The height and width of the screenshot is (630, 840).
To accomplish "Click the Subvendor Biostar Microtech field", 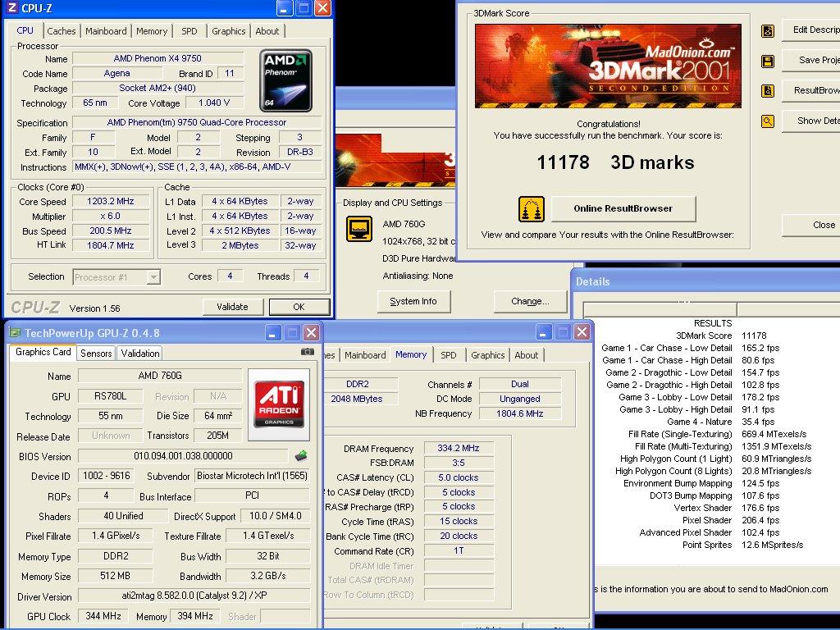I will click(252, 476).
